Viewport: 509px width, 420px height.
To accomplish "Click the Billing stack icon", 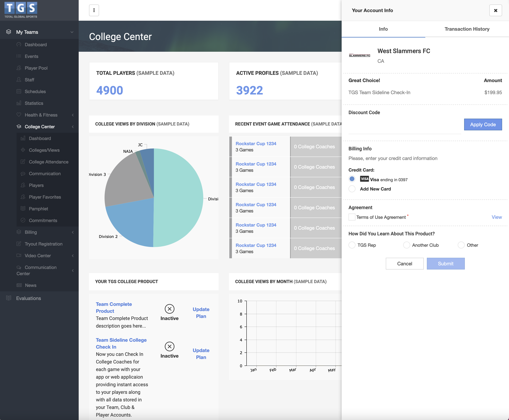I will 19,232.
